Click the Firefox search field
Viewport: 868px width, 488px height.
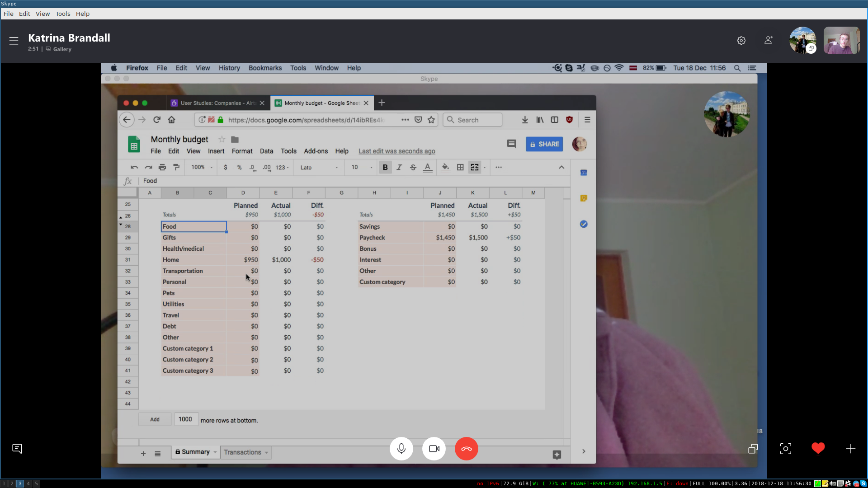coord(472,120)
